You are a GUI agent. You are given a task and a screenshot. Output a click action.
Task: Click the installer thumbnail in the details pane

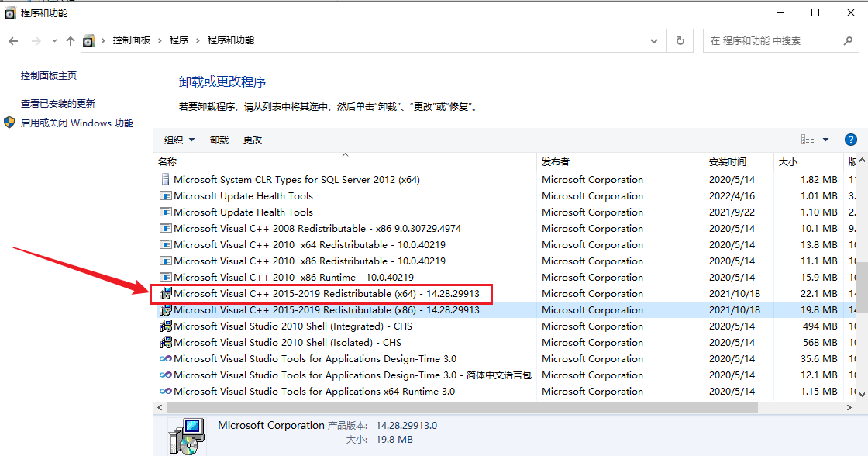coord(187,437)
